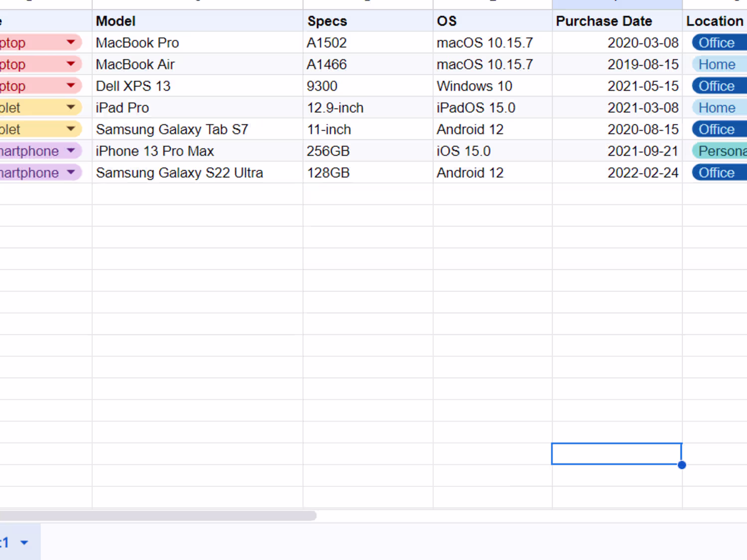Image resolution: width=747 pixels, height=560 pixels.
Task: Select the Office chip in the Galaxy S22 Ultra row
Action: point(717,173)
